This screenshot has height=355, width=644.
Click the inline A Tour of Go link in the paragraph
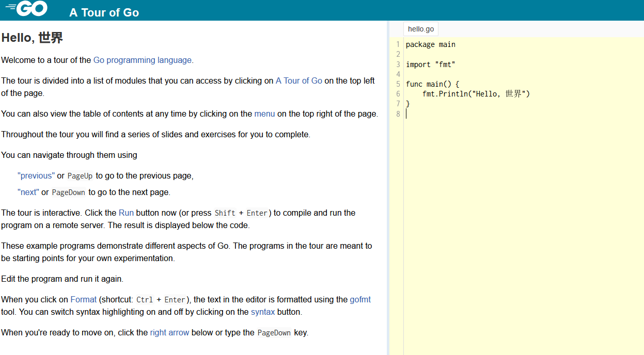[x=299, y=80]
